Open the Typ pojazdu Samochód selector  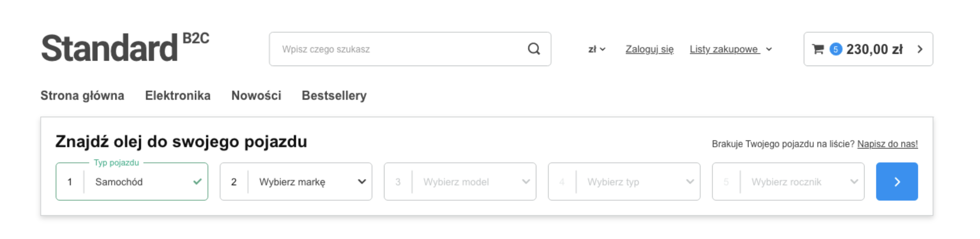(x=132, y=182)
